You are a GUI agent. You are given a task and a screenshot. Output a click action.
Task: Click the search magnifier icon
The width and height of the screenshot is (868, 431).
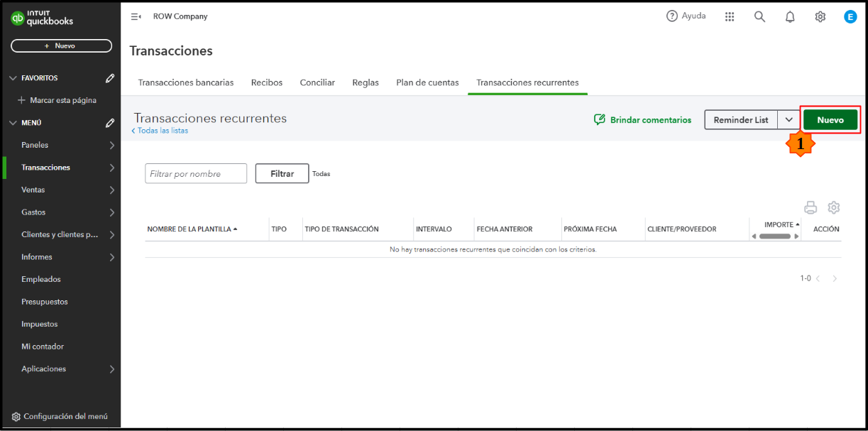click(x=759, y=16)
